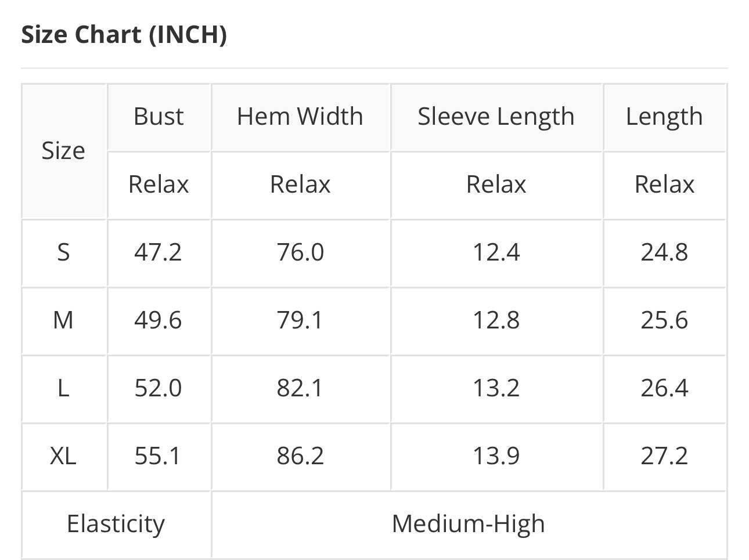Screen dimensions: 749x560
Task: Click bust value 47.2 for size S
Action: pyautogui.click(x=159, y=252)
